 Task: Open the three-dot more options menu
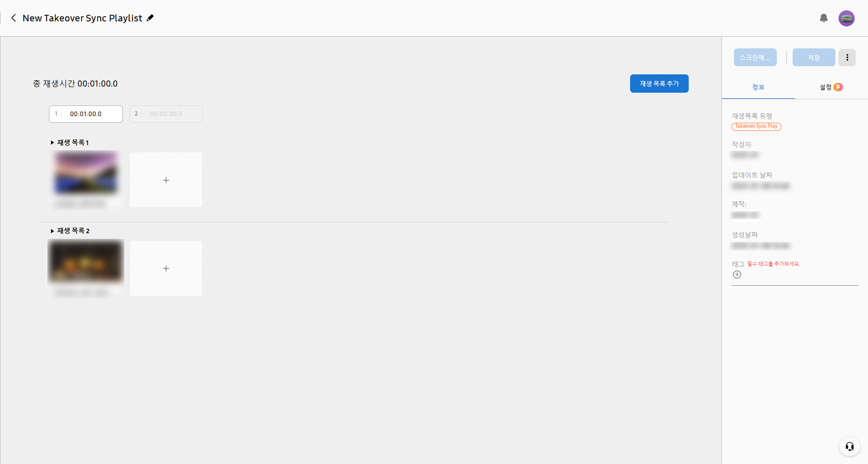coord(847,58)
